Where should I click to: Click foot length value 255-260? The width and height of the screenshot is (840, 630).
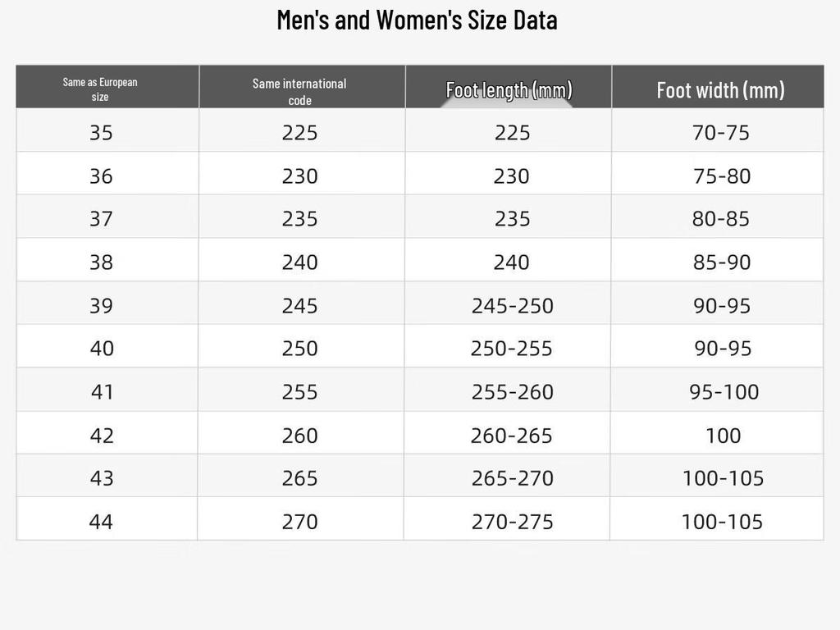coord(512,391)
